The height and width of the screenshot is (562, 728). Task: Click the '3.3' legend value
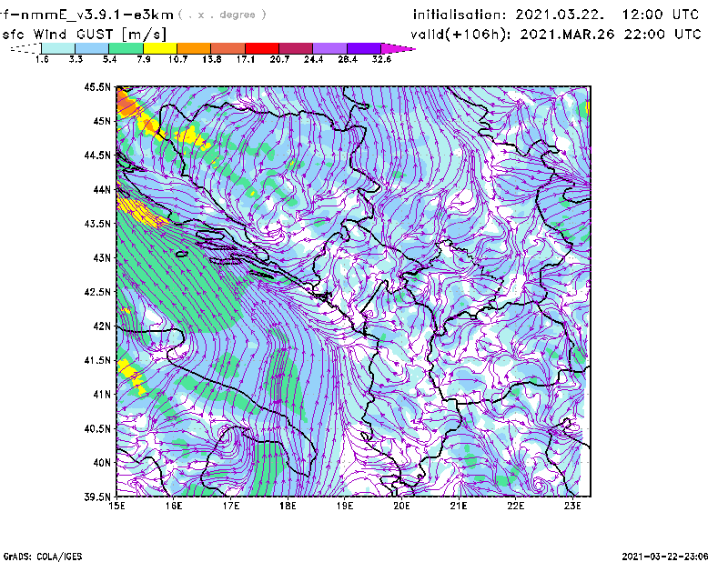click(76, 59)
